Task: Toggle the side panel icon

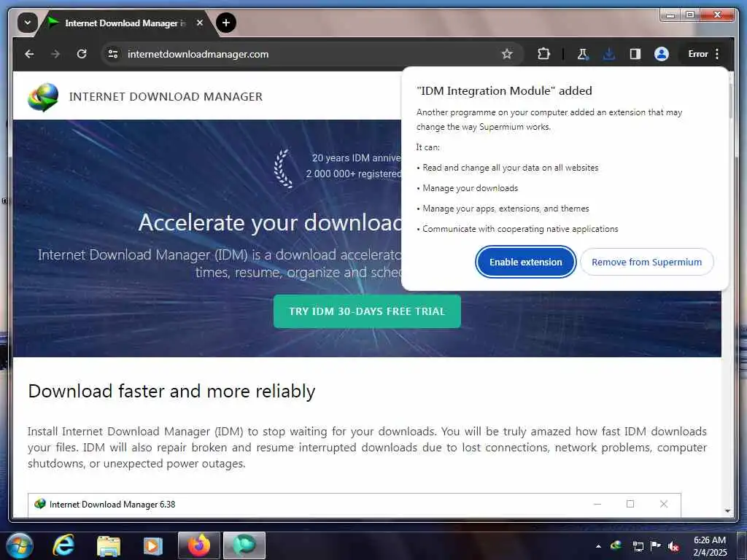Action: coord(635,54)
